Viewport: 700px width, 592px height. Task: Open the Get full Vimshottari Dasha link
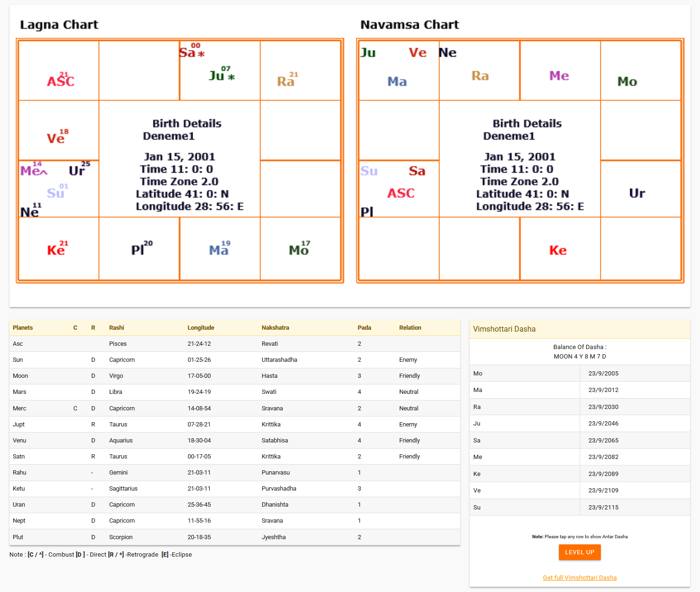click(x=579, y=578)
